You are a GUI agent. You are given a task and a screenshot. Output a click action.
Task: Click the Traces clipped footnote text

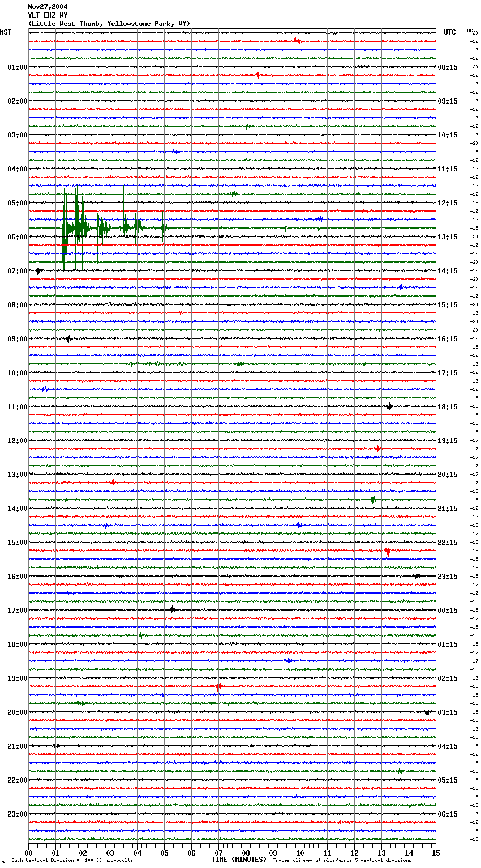(x=342, y=861)
